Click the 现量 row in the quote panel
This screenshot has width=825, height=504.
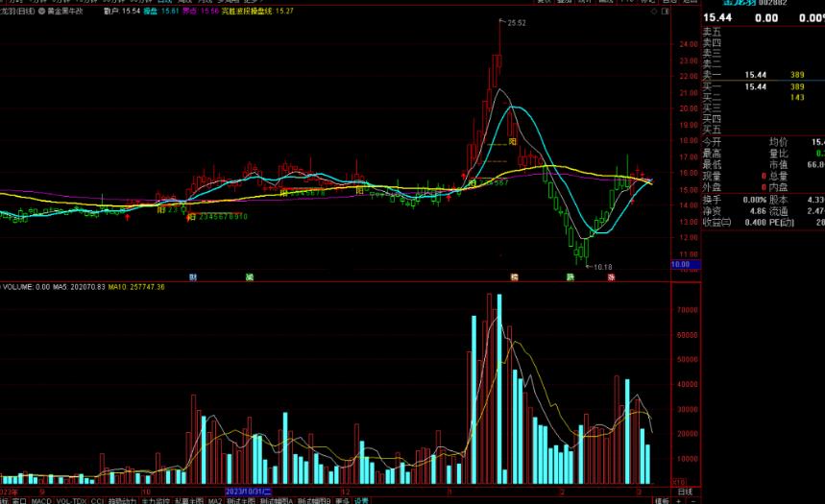735,177
